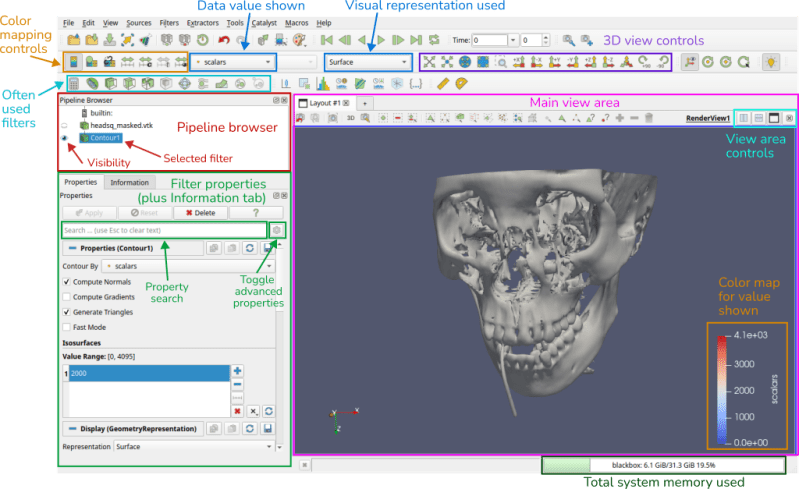Save Contour1 properties as default
This screenshot has width=799, height=489.
point(267,248)
